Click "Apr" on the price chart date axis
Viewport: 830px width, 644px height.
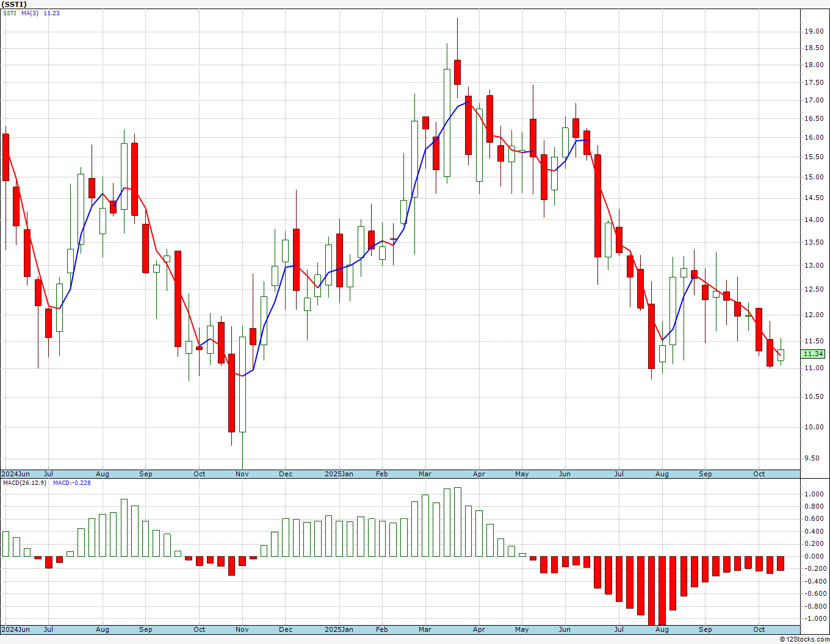pos(479,474)
